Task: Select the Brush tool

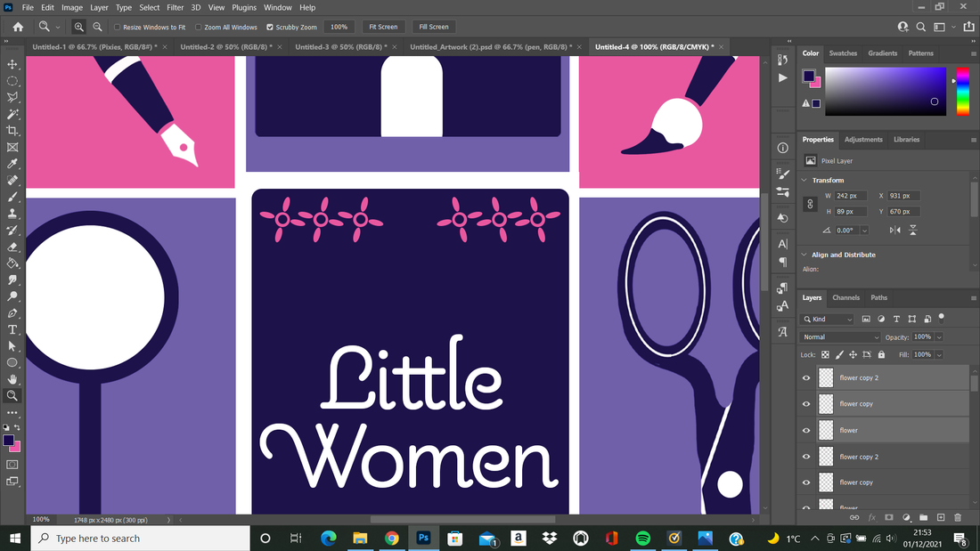Action: [12, 197]
